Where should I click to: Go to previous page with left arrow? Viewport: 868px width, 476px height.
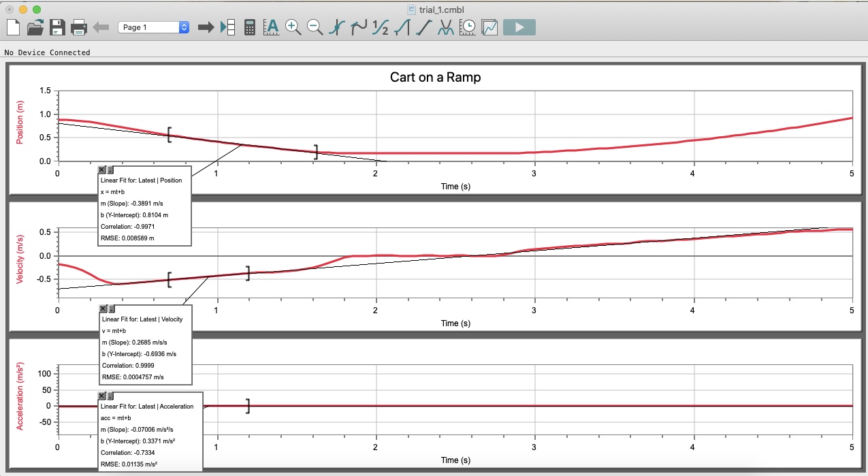tap(101, 27)
